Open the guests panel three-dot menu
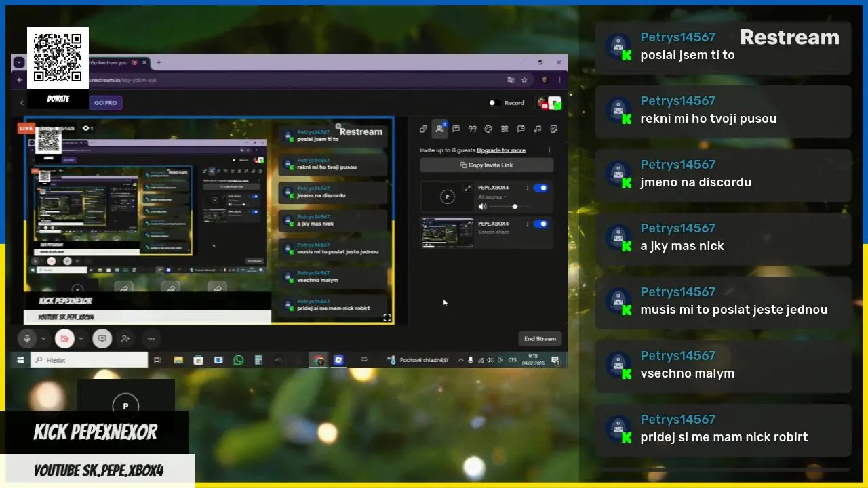The width and height of the screenshot is (868, 488). click(x=549, y=150)
